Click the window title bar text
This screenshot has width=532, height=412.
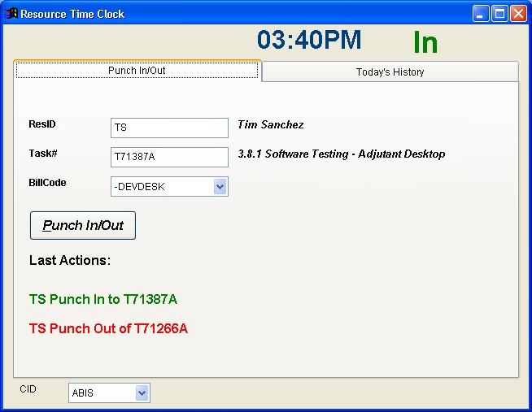coord(72,14)
